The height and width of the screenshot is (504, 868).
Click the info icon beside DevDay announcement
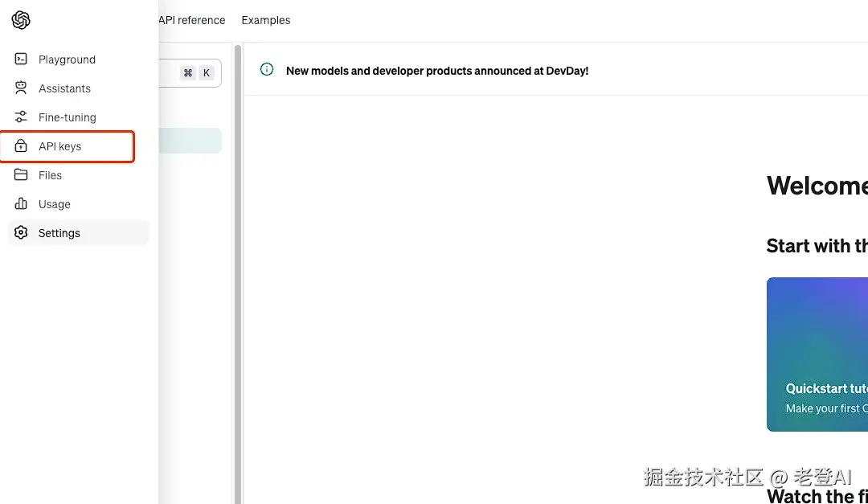coord(267,69)
